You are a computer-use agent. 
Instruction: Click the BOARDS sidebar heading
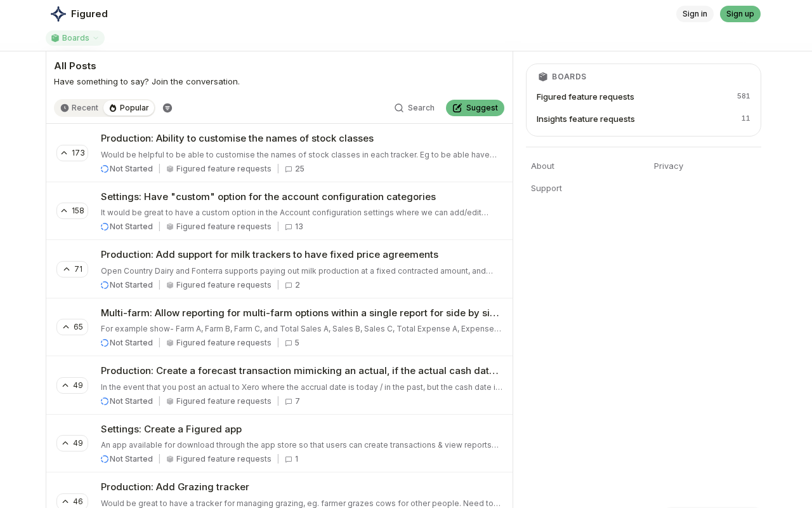coord(569,77)
